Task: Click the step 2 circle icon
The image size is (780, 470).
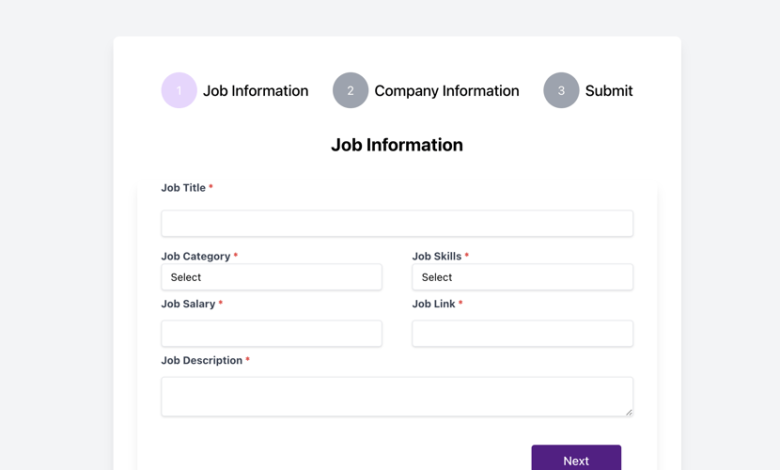Action: tap(351, 91)
